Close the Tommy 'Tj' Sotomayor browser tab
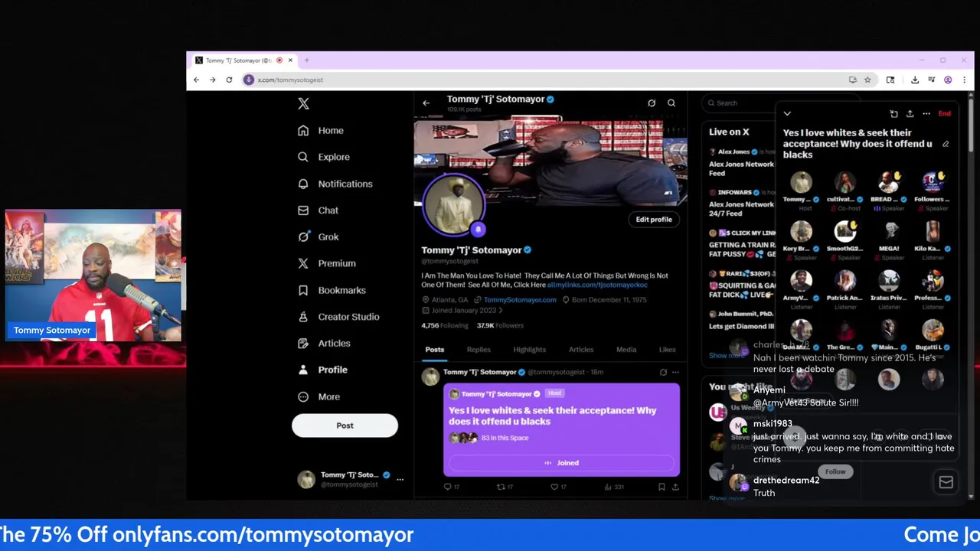Viewport: 980px width, 551px height. 290,60
